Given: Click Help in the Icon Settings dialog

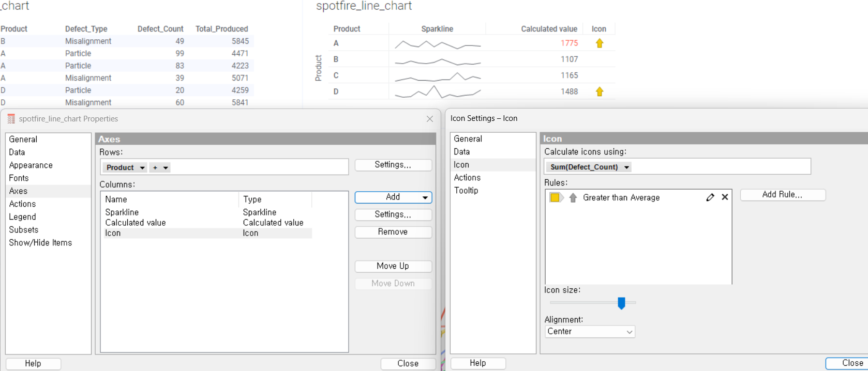Looking at the screenshot, I should (478, 363).
